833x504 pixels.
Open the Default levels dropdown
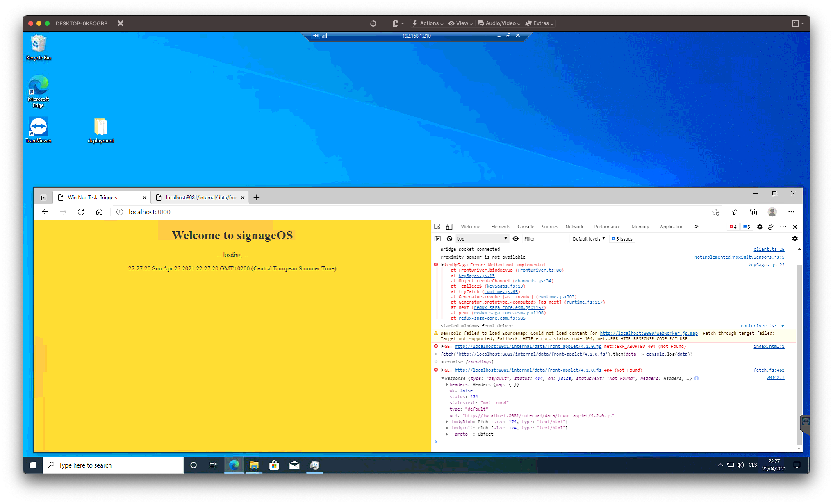coord(589,238)
